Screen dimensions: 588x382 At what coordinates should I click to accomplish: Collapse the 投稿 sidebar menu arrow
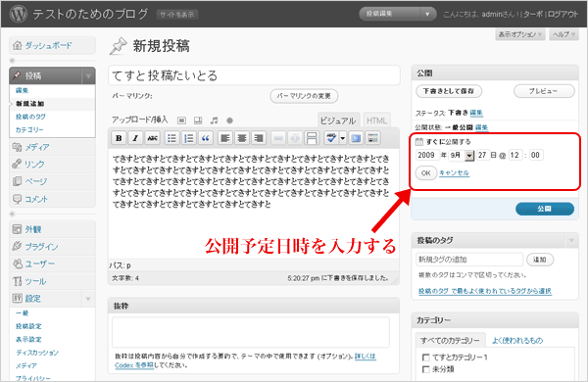pos(88,76)
